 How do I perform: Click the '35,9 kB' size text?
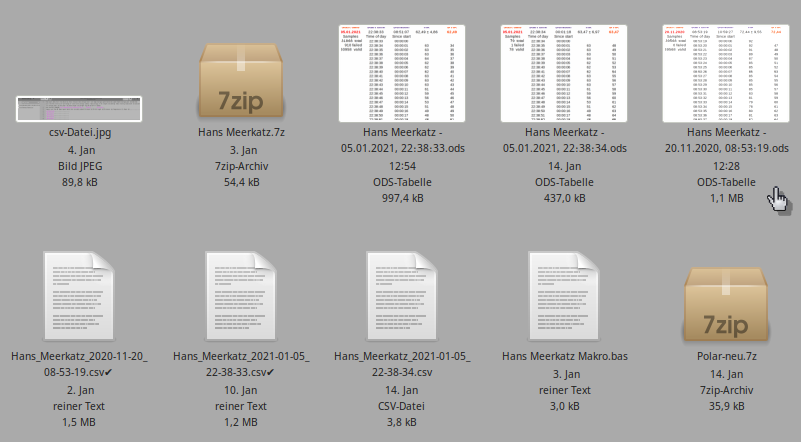[x=726, y=406]
